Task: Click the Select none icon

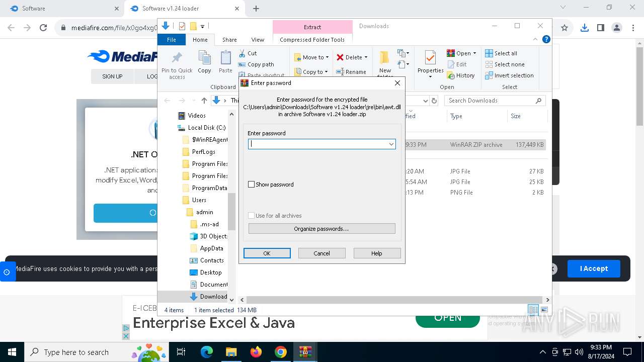Action: click(x=489, y=64)
